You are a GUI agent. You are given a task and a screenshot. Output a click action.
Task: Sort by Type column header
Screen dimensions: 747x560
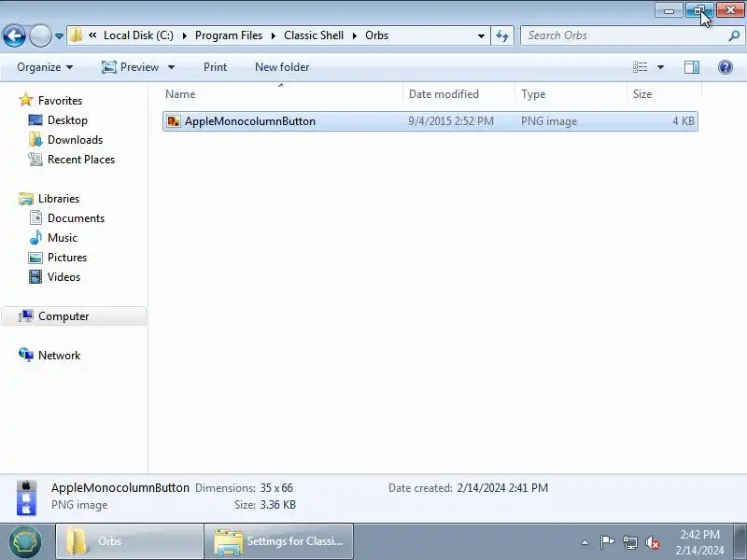click(x=571, y=94)
